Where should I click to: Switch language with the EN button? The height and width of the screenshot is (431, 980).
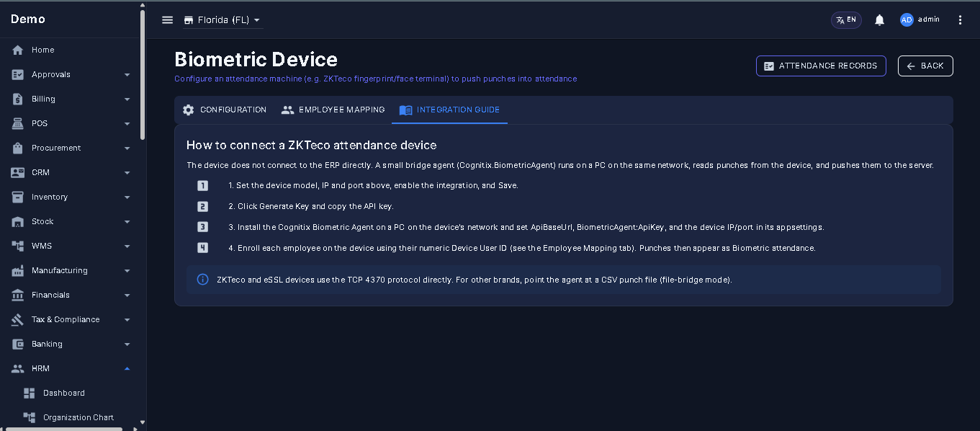846,20
